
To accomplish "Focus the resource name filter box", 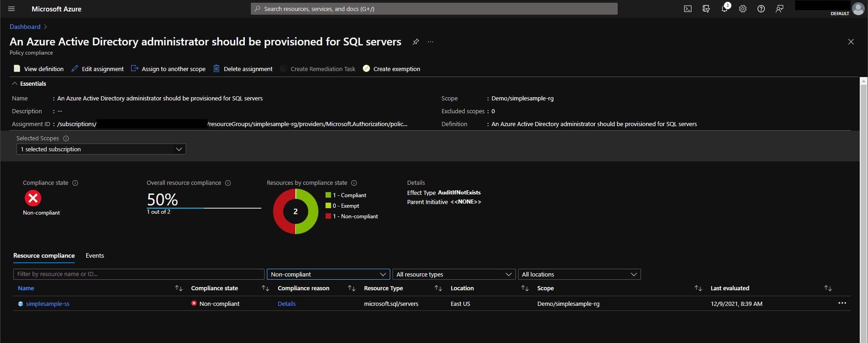I will [x=139, y=274].
